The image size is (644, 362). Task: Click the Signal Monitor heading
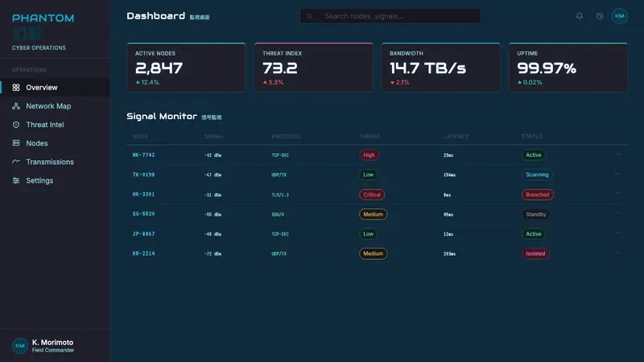[x=162, y=116]
